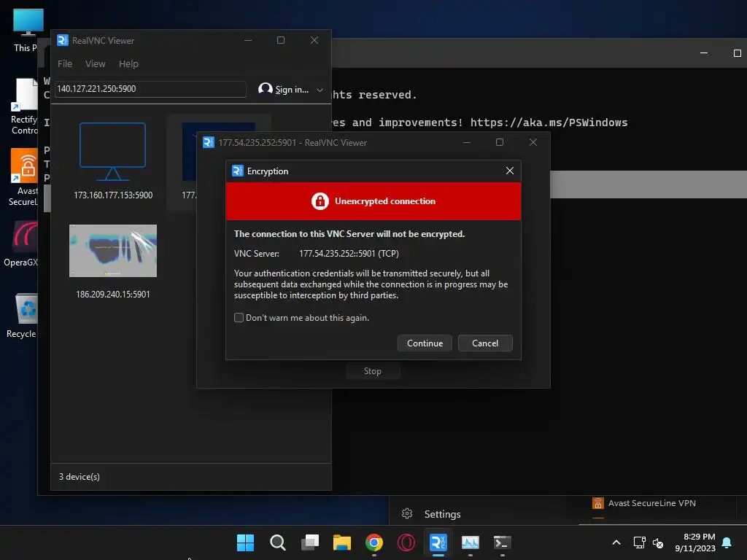Expand the dropdown arrow beside Sign in

pyautogui.click(x=320, y=90)
